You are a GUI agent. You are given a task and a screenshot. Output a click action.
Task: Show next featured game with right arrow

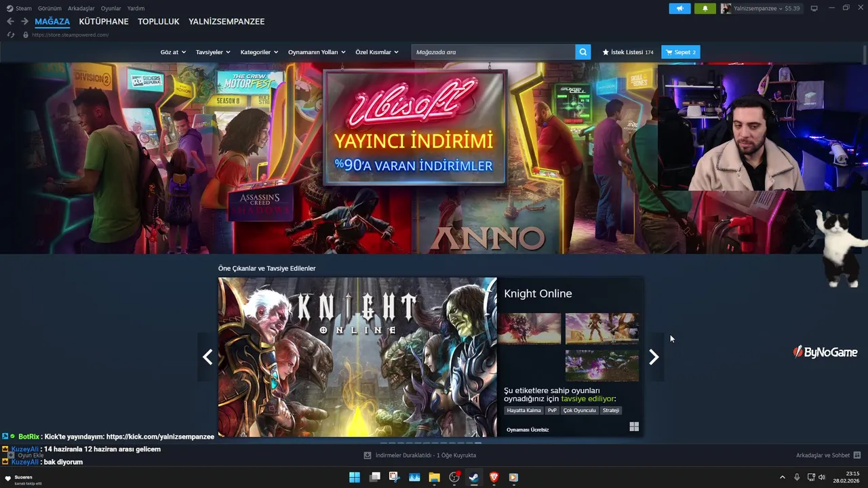654,357
